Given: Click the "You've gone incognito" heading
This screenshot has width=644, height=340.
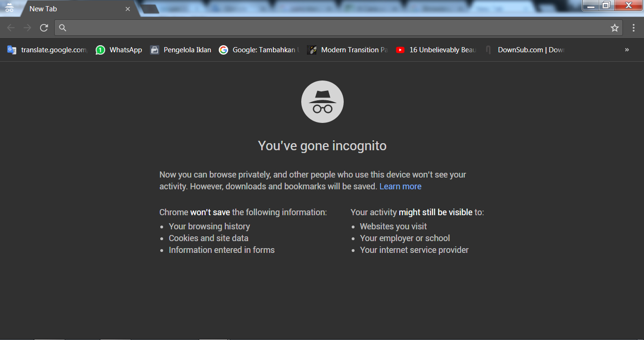Looking at the screenshot, I should tap(322, 146).
